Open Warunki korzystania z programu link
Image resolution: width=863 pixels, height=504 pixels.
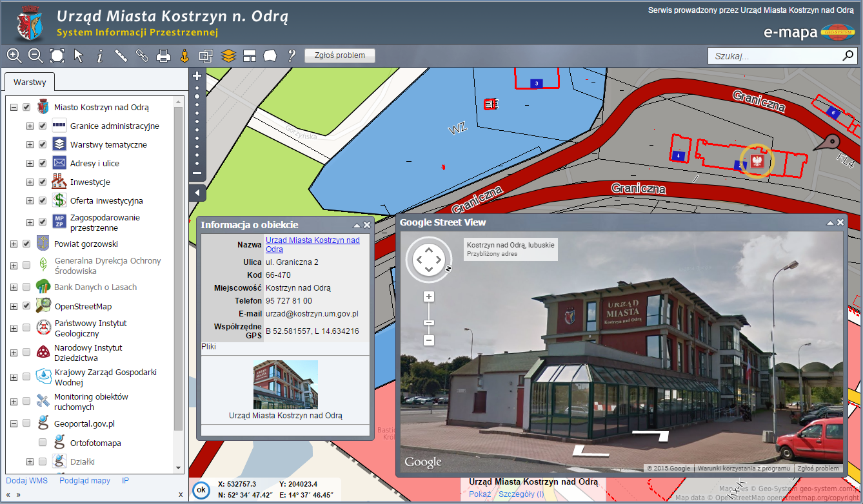point(744,469)
